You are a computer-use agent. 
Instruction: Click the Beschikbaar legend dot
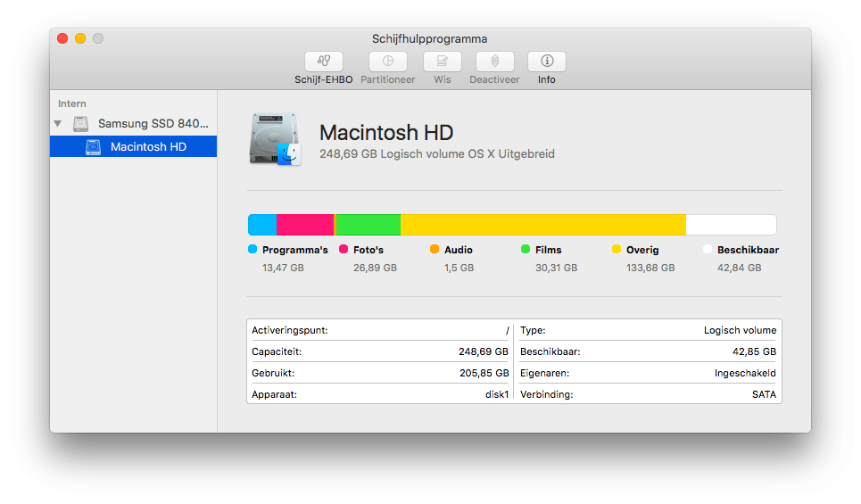pyautogui.click(x=708, y=249)
